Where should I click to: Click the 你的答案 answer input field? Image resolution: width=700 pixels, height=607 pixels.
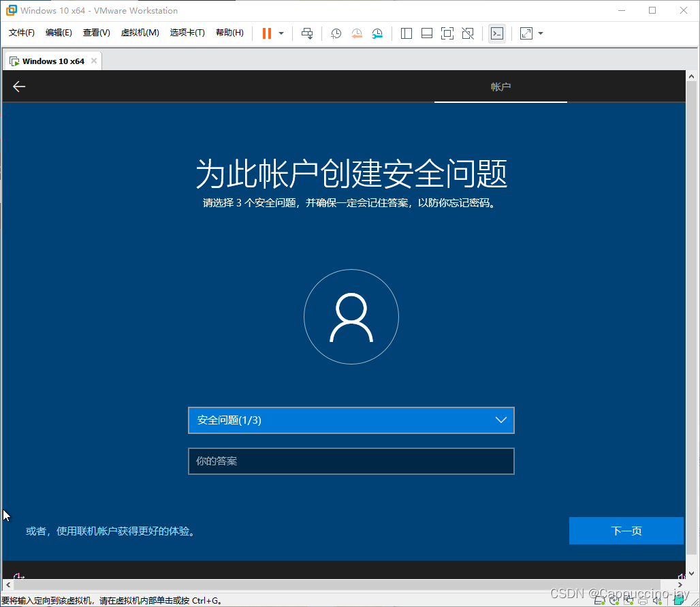[x=351, y=461]
